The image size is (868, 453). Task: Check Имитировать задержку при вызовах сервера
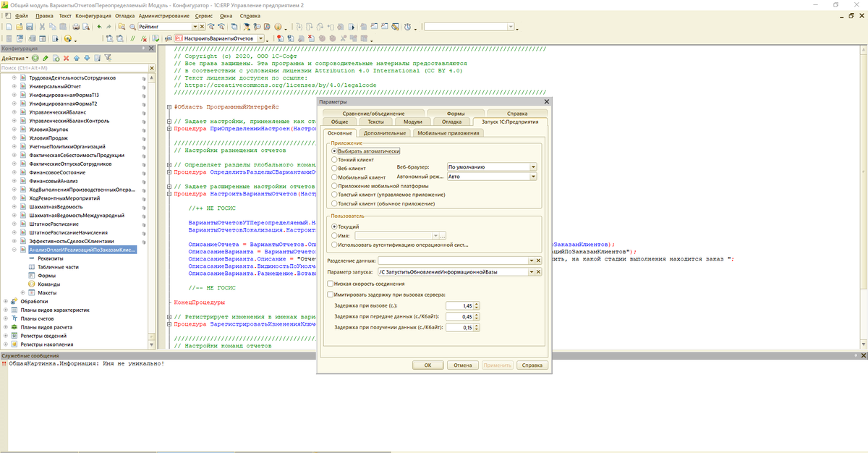pos(331,295)
